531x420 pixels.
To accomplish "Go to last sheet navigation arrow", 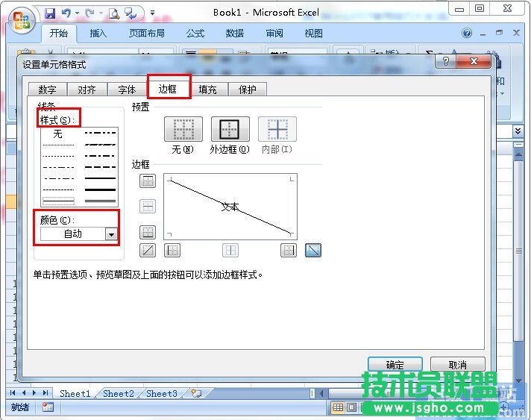I will point(45,393).
